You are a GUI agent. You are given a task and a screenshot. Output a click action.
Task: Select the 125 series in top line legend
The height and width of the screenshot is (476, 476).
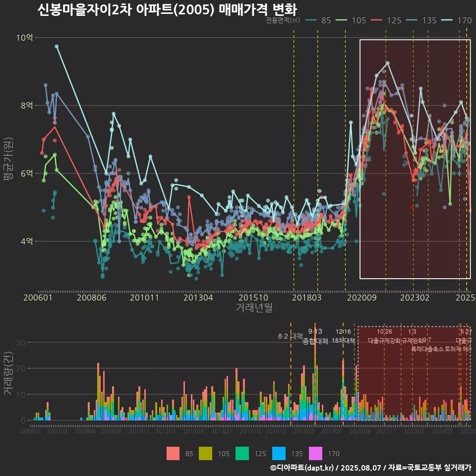[x=386, y=20]
